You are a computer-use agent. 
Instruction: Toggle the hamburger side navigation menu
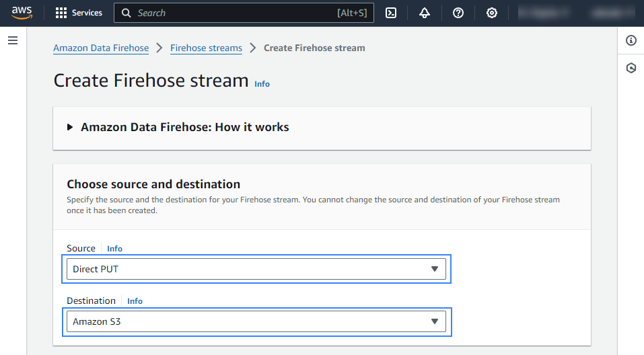pos(13,41)
